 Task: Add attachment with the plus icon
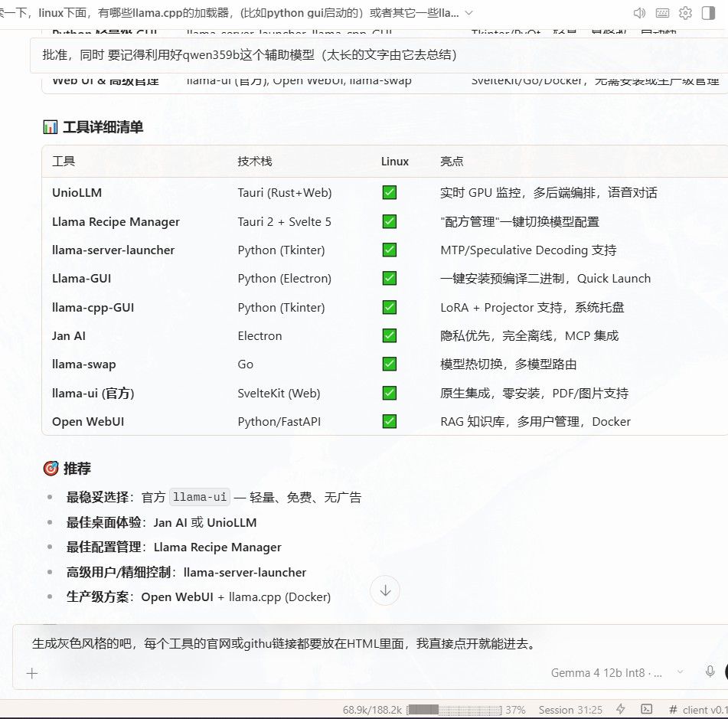[32, 673]
